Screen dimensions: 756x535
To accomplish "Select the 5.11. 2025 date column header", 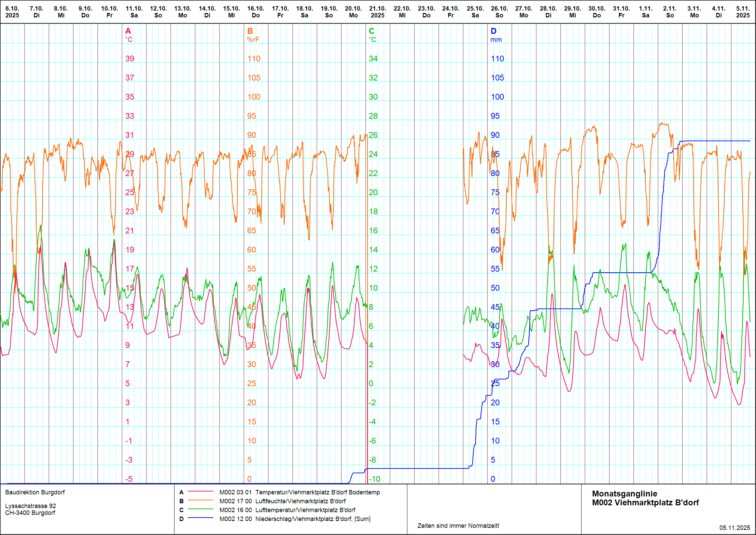I will (x=743, y=12).
